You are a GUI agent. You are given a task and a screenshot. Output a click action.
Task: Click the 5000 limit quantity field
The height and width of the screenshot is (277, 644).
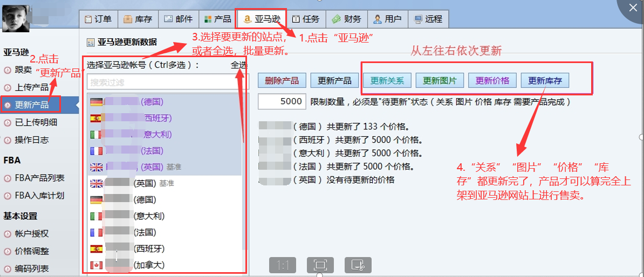282,101
